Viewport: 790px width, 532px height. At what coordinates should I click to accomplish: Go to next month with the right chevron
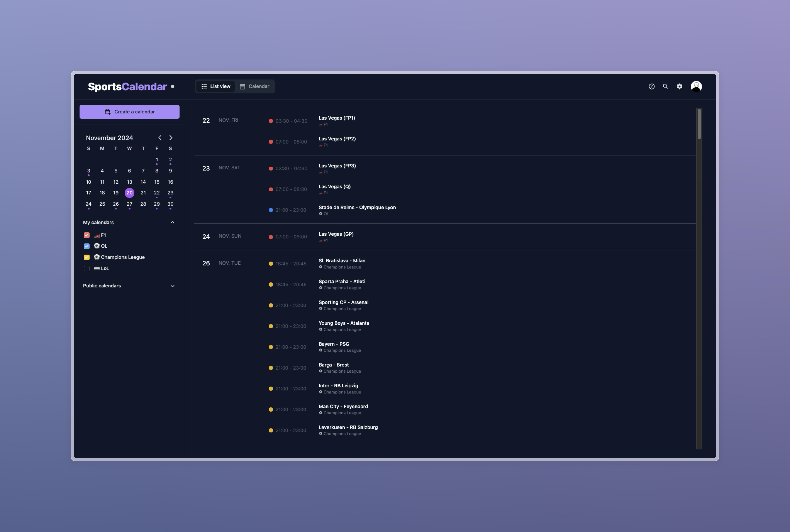(x=171, y=137)
